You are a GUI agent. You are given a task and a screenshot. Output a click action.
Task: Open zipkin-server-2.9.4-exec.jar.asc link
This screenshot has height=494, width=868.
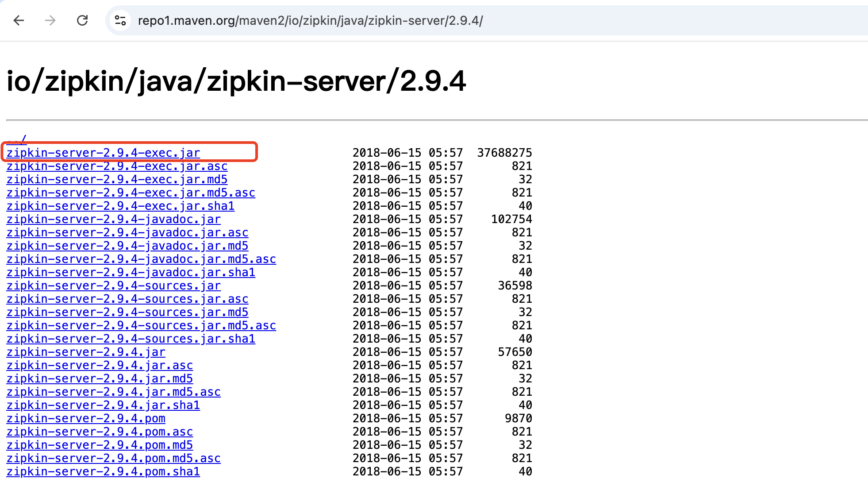pyautogui.click(x=117, y=166)
